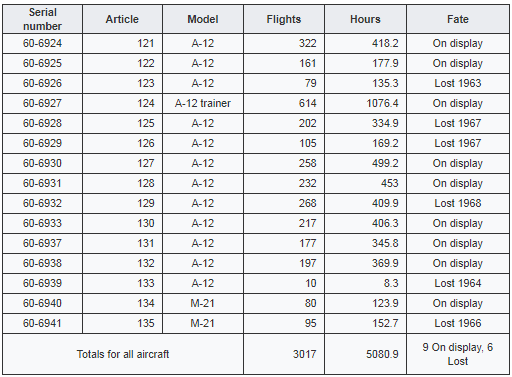Click the Model column header
The width and height of the screenshot is (512, 377).
[203, 19]
